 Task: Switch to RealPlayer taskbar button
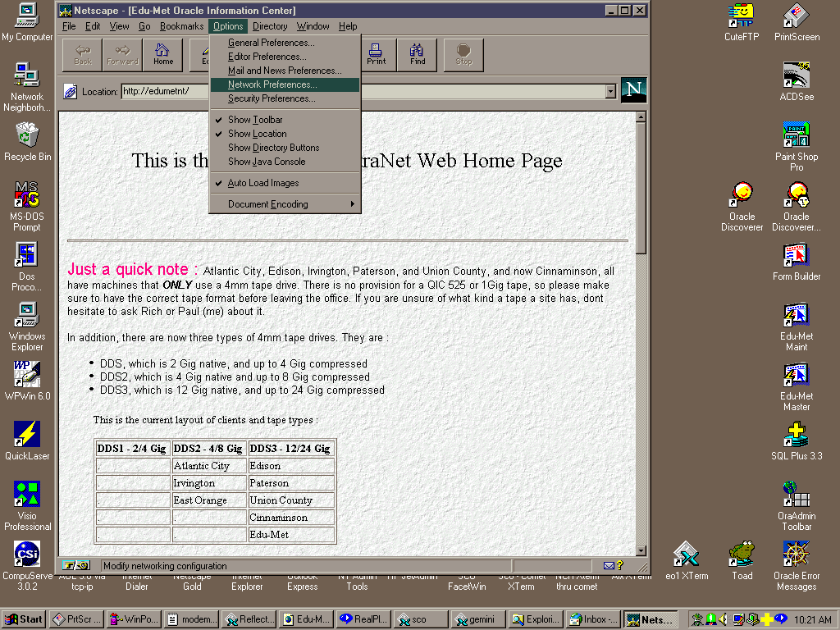point(363,619)
